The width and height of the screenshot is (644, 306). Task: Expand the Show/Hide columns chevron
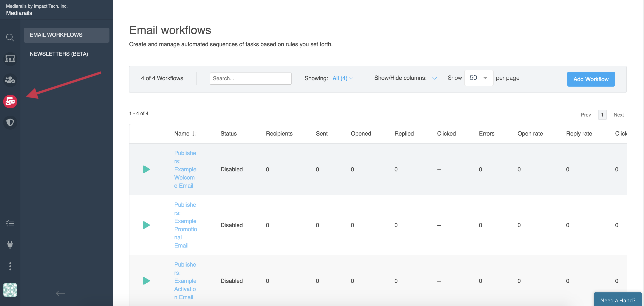coord(434,78)
